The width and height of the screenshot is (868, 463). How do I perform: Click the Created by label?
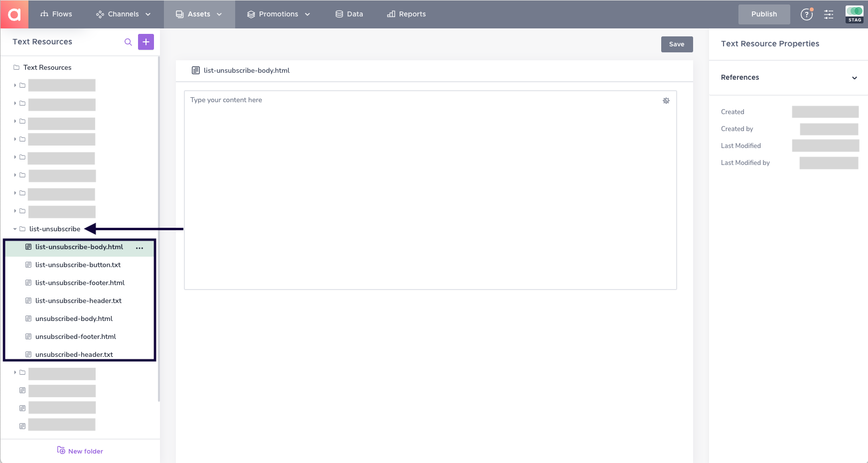(x=736, y=129)
